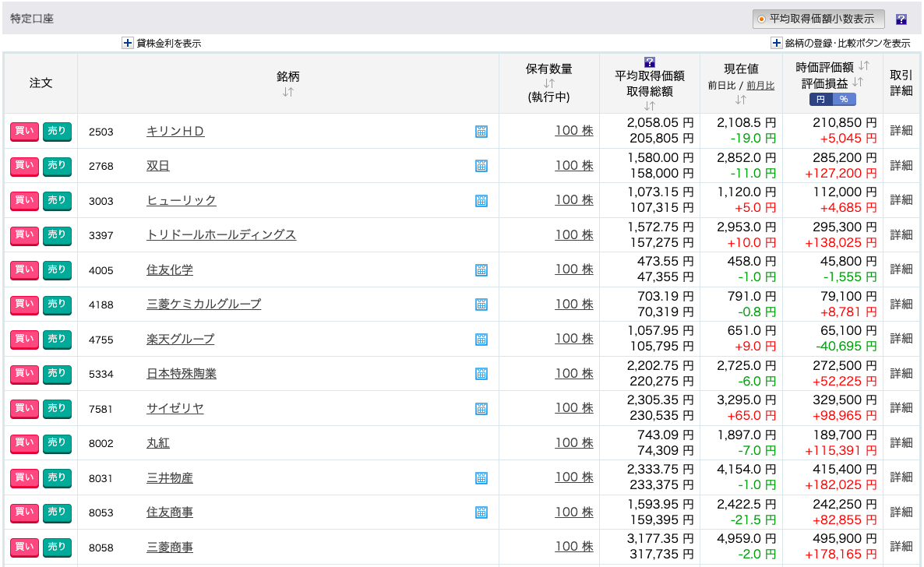Image resolution: width=924 pixels, height=567 pixels.
Task: Open the calendar icon for ヒューリック
Action: coord(481,201)
